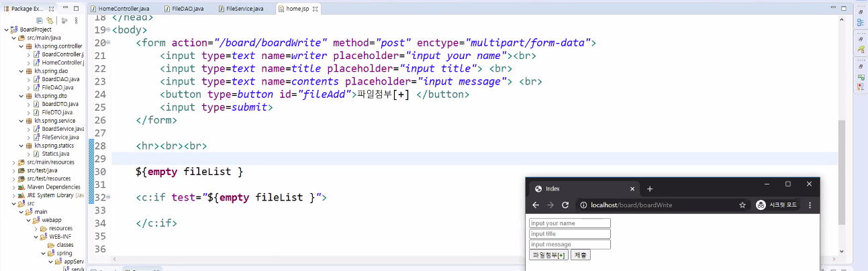Focus the 'input message' field
Screen dimensions: 868x271
(x=569, y=245)
